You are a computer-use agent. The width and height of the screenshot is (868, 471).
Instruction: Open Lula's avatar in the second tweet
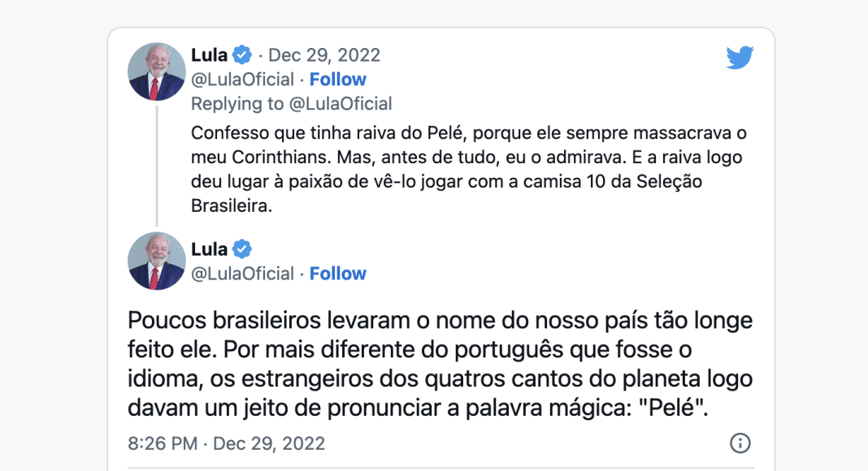(x=157, y=261)
